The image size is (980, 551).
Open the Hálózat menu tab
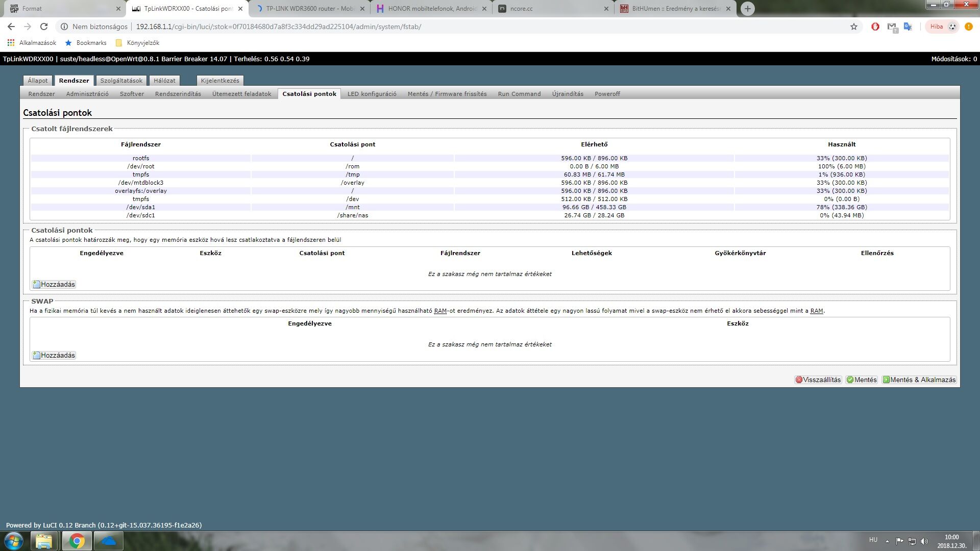click(164, 81)
